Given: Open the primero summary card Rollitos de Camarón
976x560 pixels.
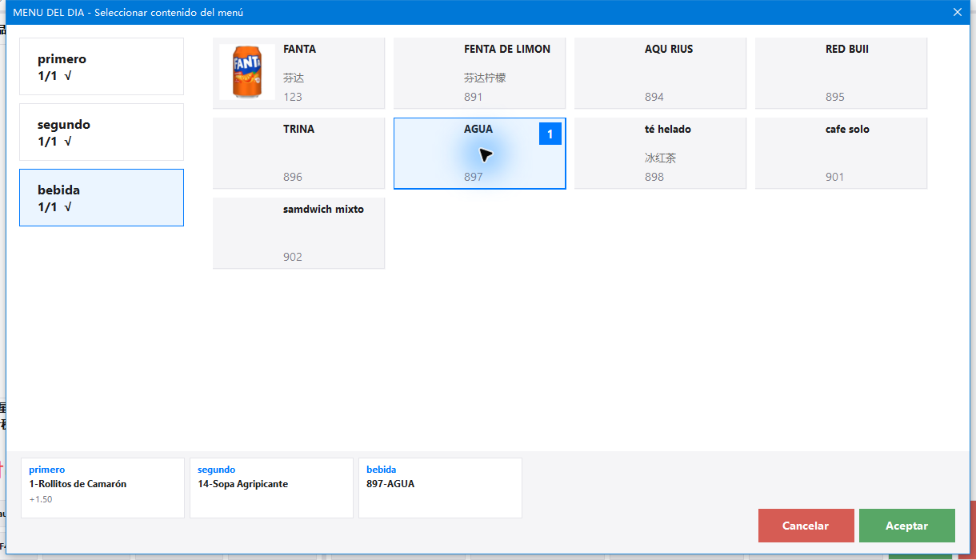Looking at the screenshot, I should [x=102, y=488].
